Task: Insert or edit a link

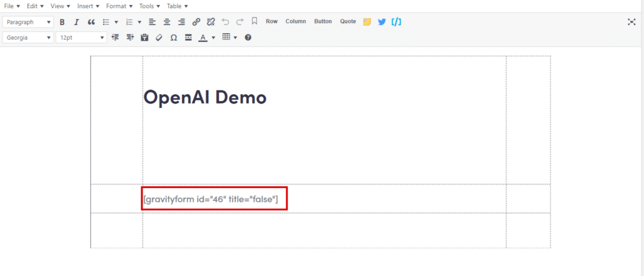Action: (x=196, y=22)
